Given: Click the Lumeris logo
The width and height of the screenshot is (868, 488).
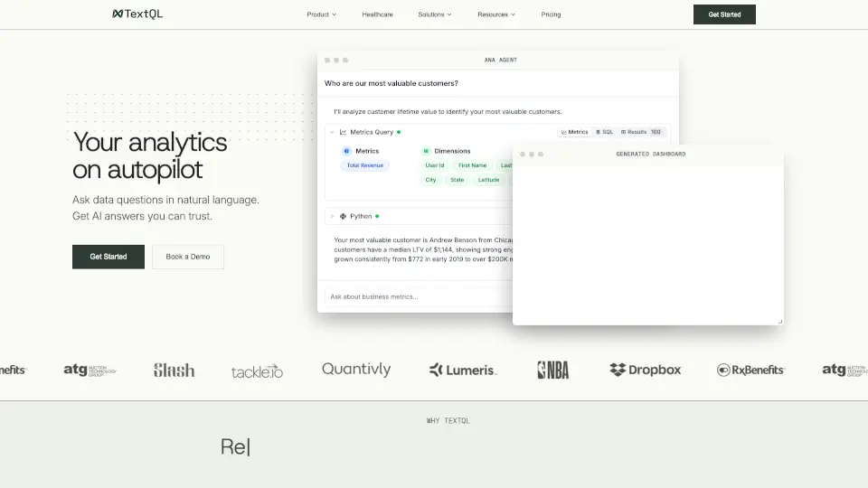Looking at the screenshot, I should point(463,370).
